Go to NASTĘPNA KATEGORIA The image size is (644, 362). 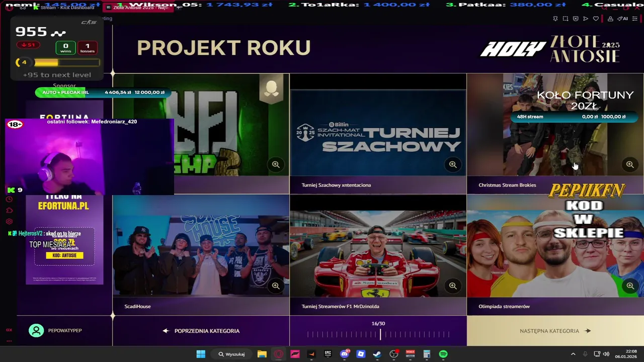[x=555, y=331]
